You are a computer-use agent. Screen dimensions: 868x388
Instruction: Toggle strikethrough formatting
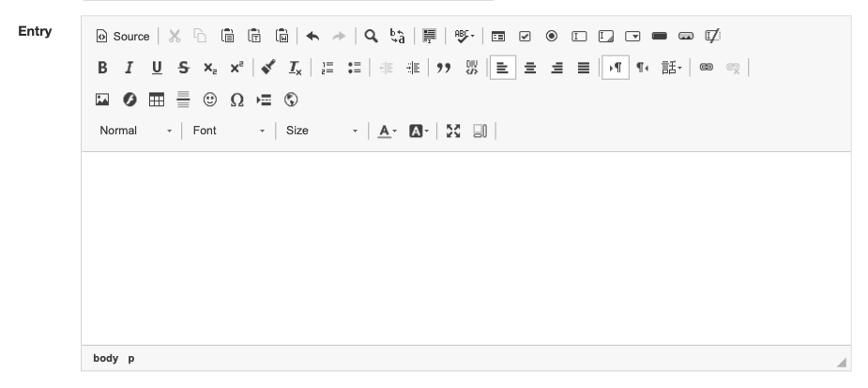pos(183,68)
